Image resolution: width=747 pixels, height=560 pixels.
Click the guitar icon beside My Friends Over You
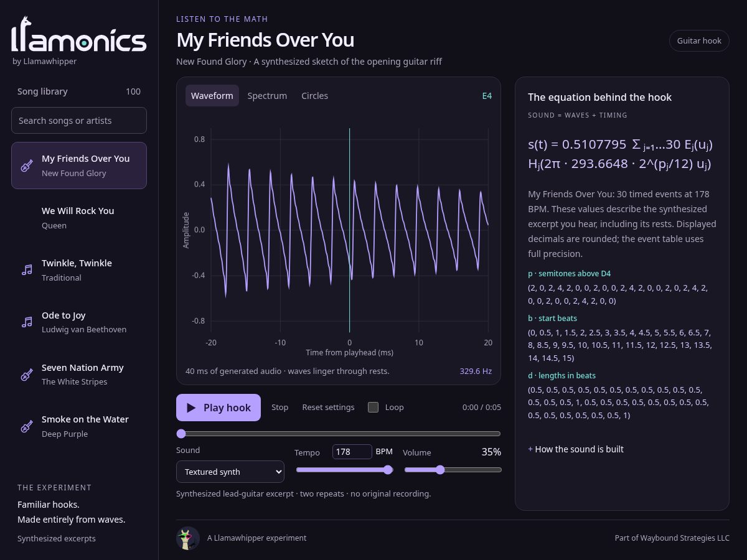pos(27,166)
